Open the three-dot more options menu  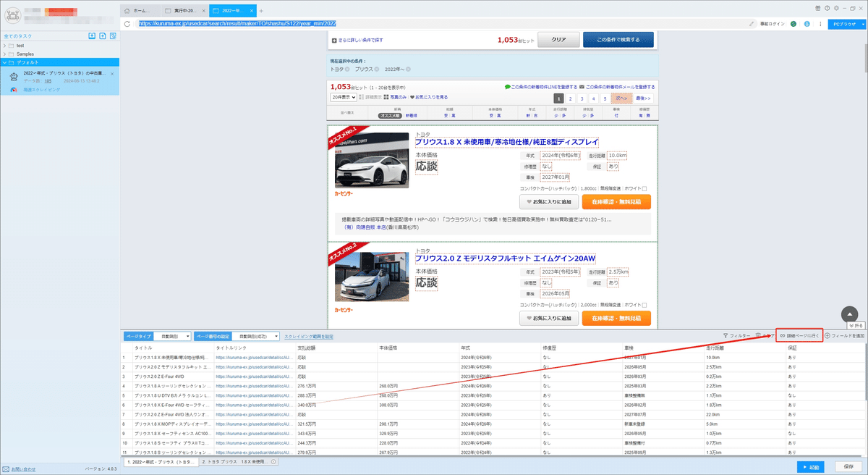coord(820,24)
